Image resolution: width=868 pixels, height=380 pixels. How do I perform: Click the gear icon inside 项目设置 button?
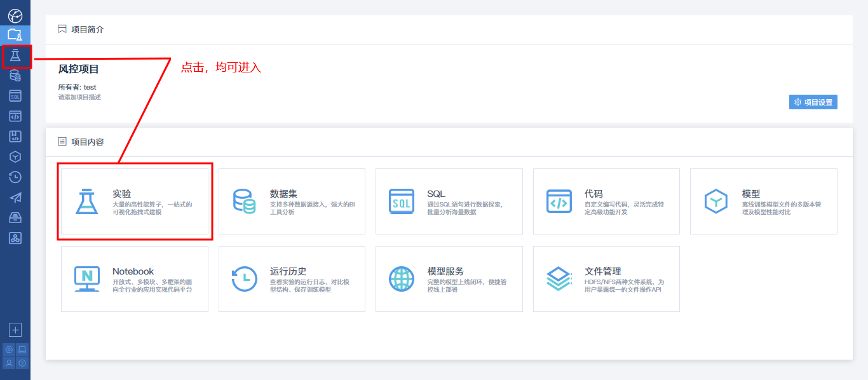click(x=798, y=102)
